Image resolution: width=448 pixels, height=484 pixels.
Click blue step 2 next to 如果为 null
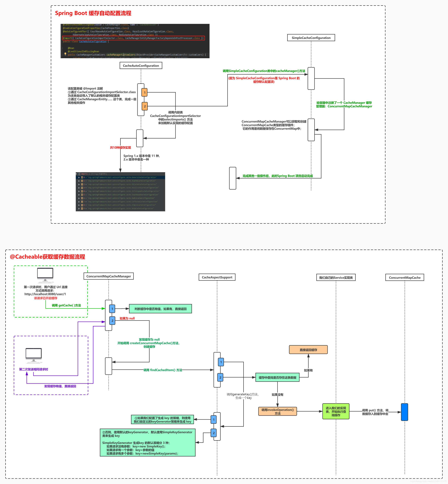(112, 320)
